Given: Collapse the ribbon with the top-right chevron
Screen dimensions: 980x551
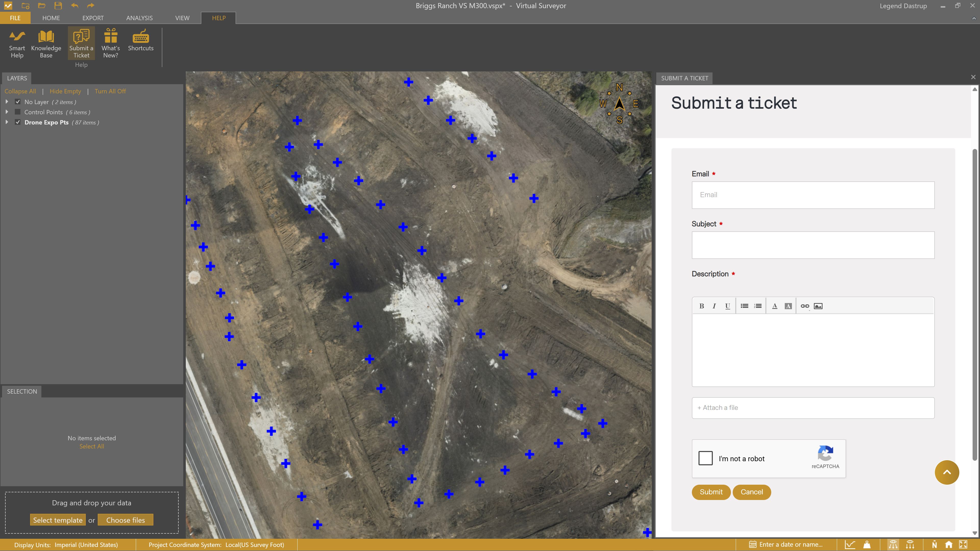Looking at the screenshot, I should click(x=974, y=18).
